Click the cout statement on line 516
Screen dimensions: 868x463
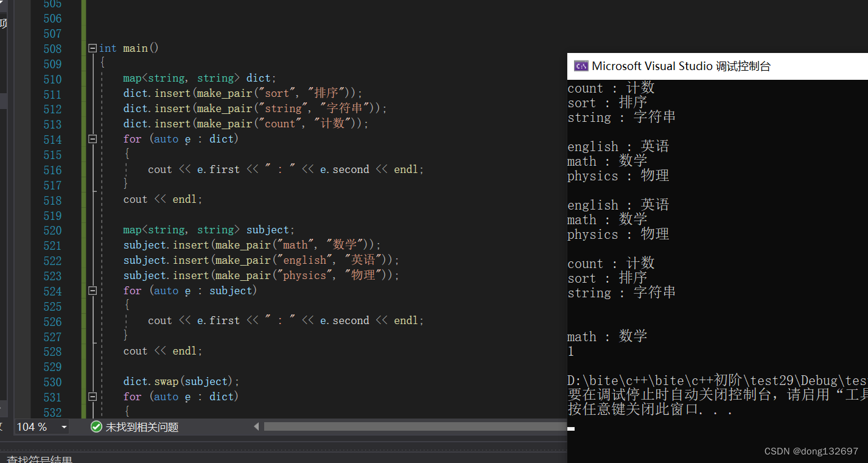tap(285, 169)
